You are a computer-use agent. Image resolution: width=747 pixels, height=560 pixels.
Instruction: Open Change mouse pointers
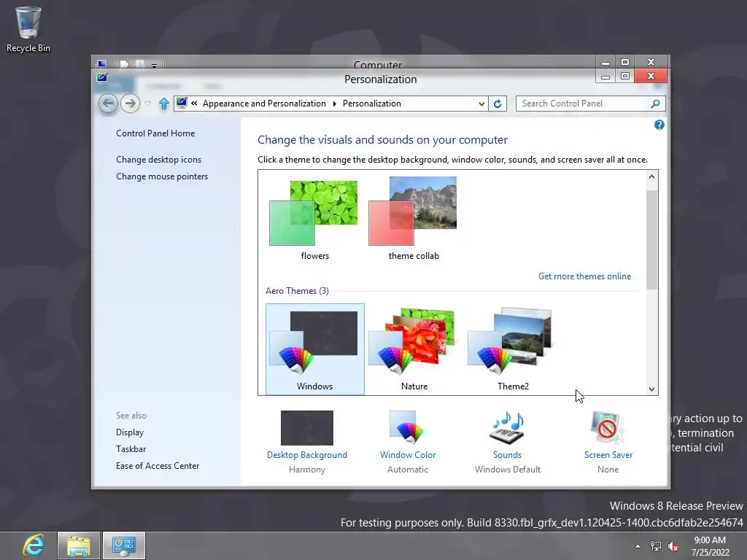(x=162, y=176)
